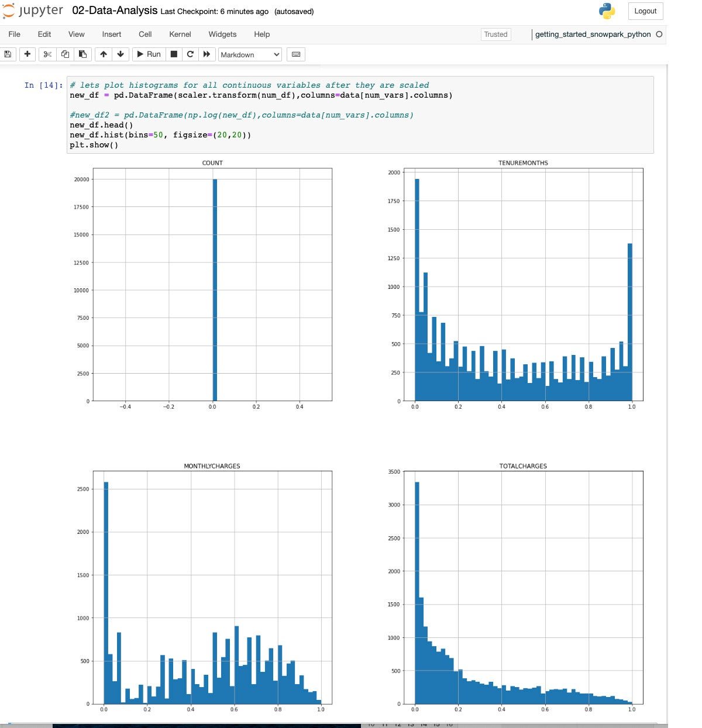Restart the kernel with circular arrow icon
Screen dimensions: 702x728
pyautogui.click(x=190, y=54)
